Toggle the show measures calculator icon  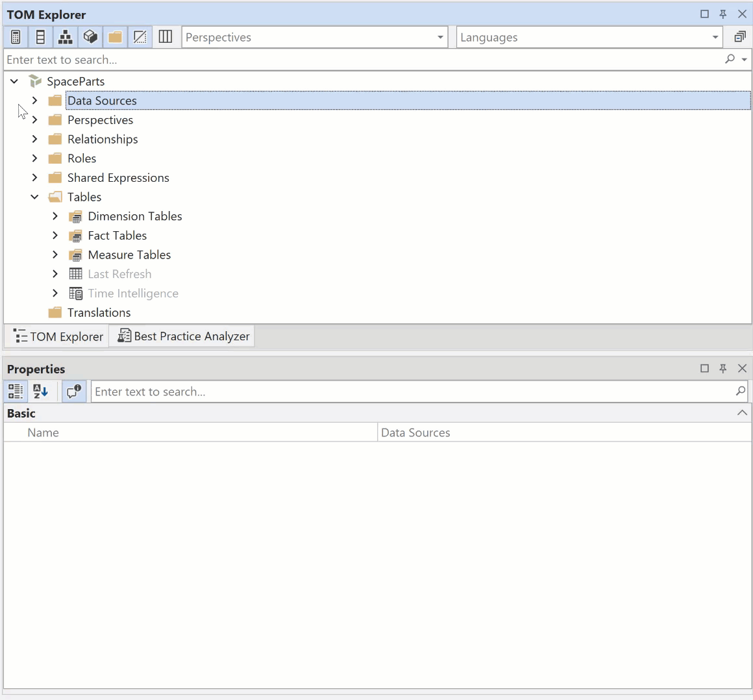(16, 37)
